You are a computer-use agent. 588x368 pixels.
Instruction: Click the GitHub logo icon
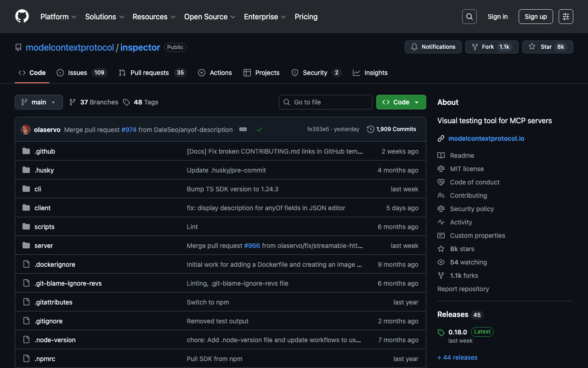tap(22, 17)
